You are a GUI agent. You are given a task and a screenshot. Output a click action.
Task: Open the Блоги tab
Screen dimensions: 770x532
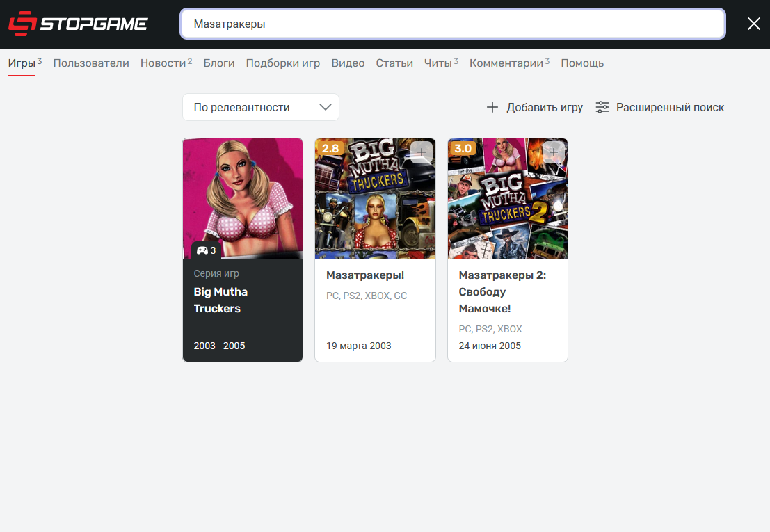pos(219,63)
